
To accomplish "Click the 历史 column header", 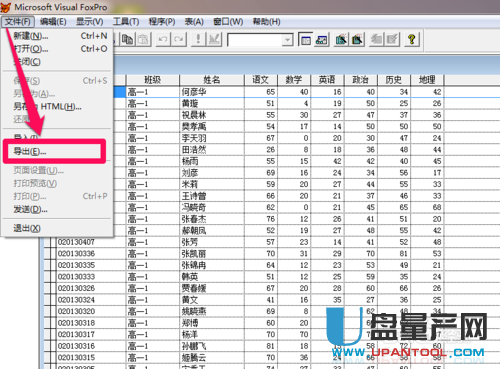I will [x=394, y=80].
